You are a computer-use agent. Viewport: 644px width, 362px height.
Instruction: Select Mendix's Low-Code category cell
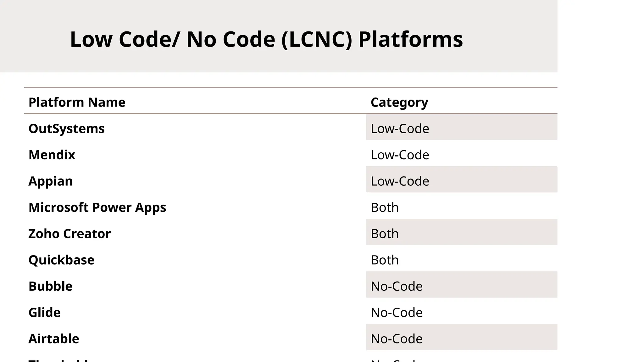[x=400, y=155]
